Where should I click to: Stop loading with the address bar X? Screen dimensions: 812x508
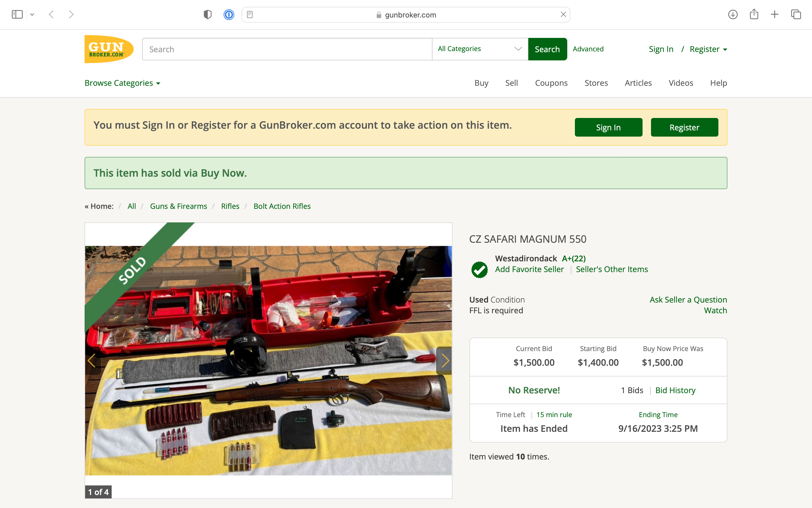(563, 14)
